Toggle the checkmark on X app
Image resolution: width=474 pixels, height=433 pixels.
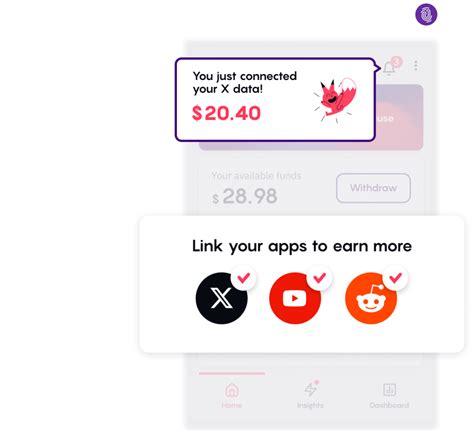[244, 277]
